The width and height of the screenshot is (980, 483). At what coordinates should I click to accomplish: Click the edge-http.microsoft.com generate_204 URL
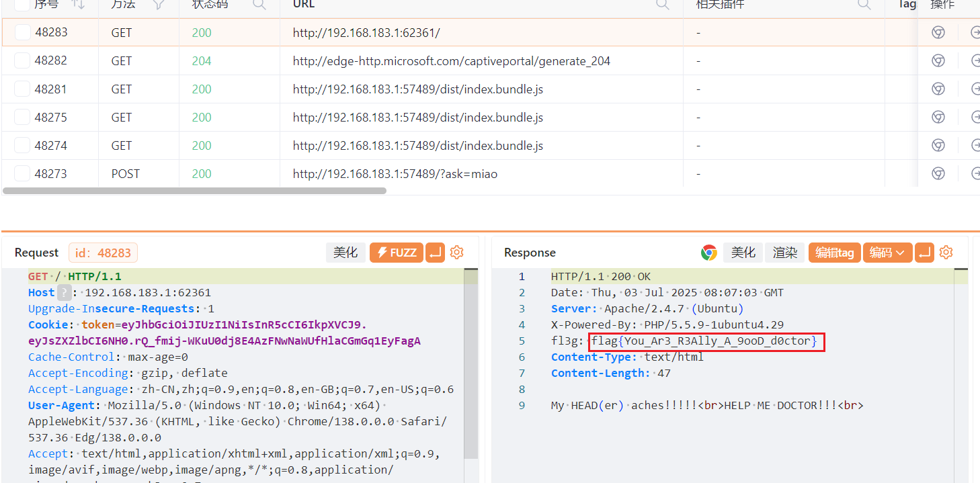pyautogui.click(x=452, y=60)
